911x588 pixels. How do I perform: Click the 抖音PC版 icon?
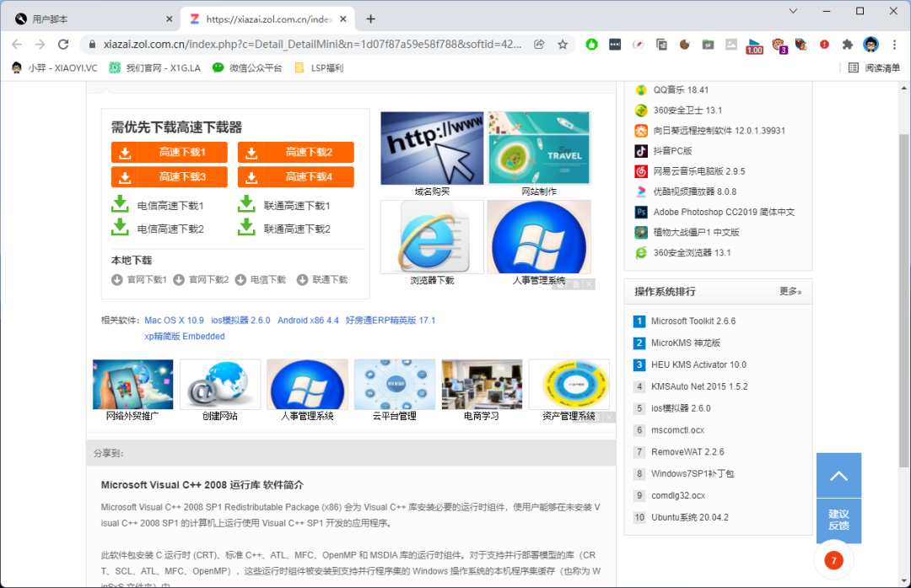tap(641, 151)
